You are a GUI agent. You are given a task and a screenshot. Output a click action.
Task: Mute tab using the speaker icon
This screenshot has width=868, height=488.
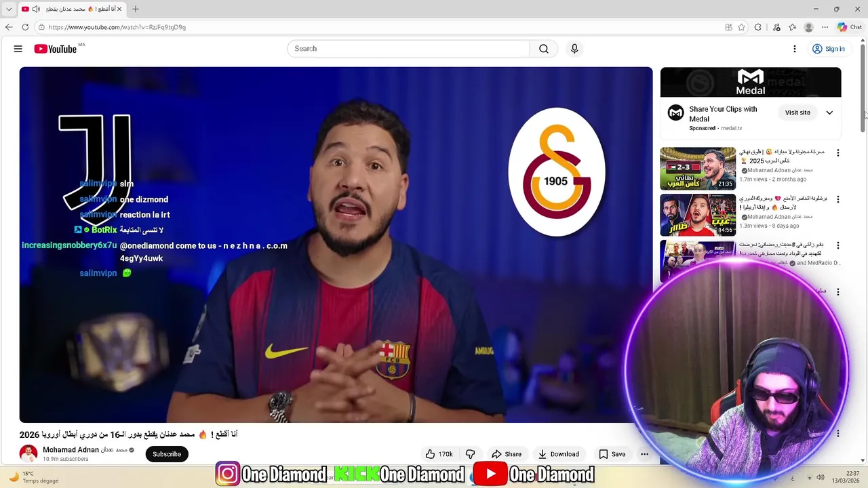[x=36, y=9]
